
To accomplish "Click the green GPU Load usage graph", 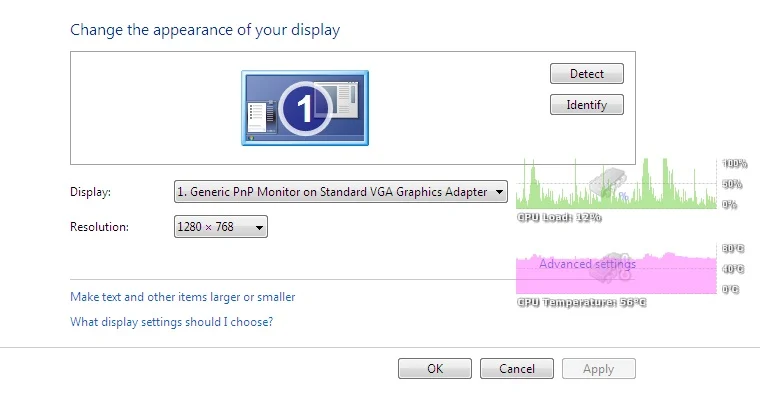I will [x=616, y=184].
